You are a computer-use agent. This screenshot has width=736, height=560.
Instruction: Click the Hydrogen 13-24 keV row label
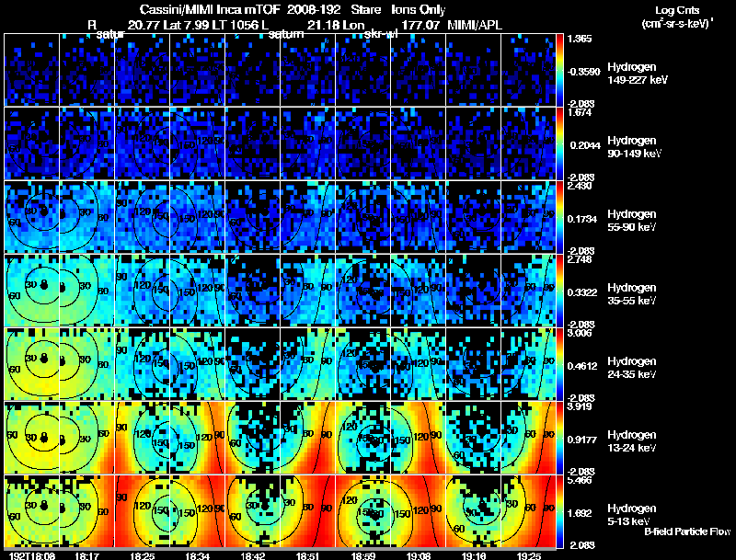631,441
